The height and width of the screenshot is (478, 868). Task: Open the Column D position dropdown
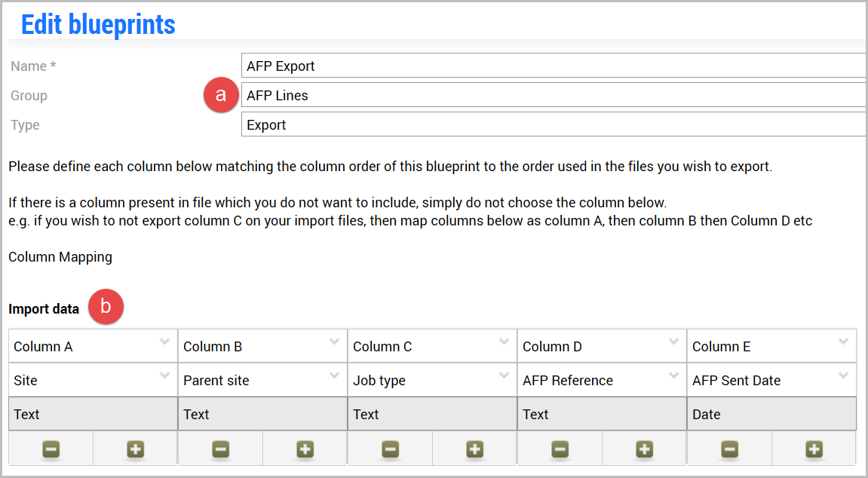coord(603,346)
